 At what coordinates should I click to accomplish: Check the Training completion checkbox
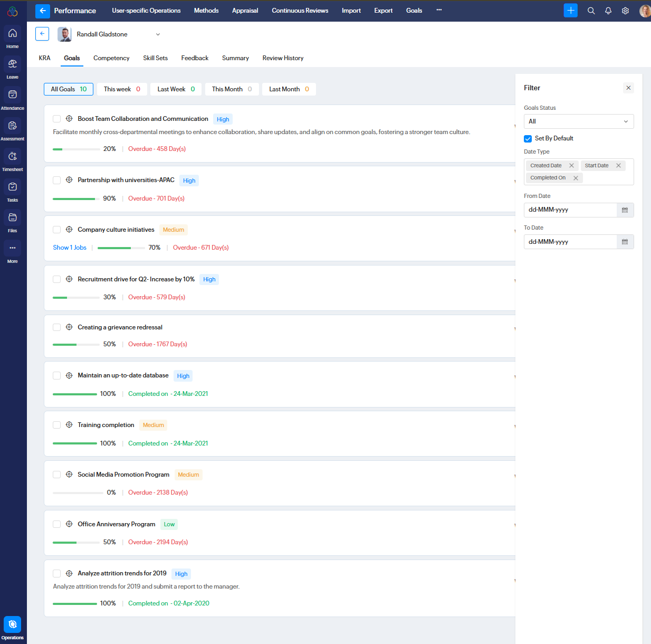tap(56, 425)
